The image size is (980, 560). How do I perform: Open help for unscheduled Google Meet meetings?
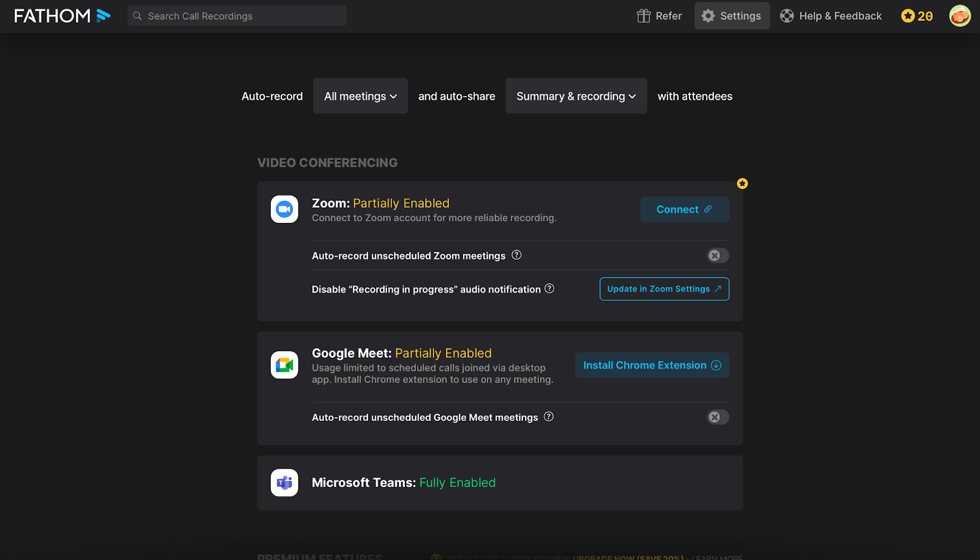[x=549, y=417]
